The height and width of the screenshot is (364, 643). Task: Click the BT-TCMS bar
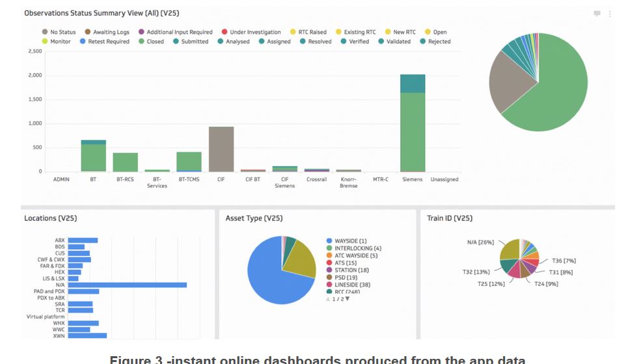pyautogui.click(x=189, y=162)
